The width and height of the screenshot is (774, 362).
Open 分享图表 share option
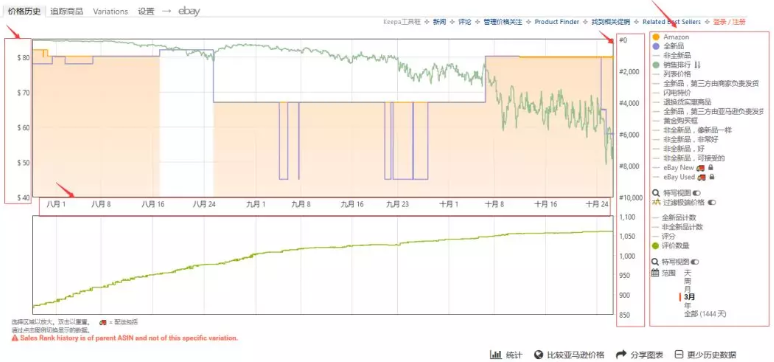click(x=647, y=355)
